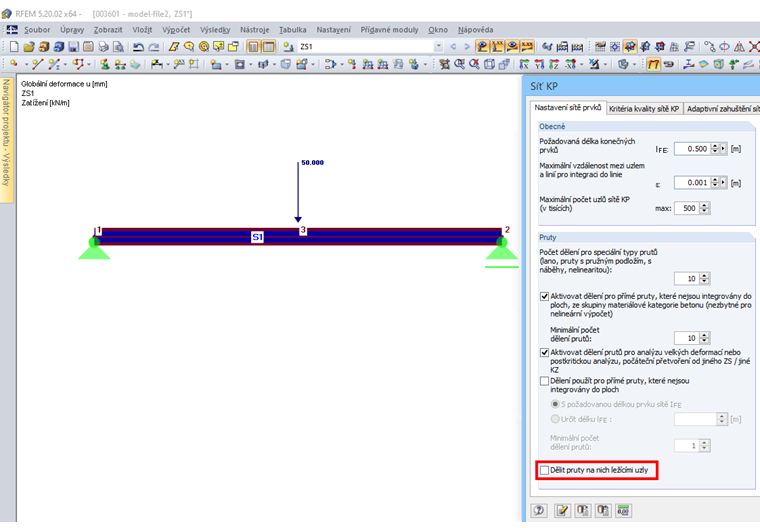Switch to 'Adaptivní zahuštění sítě' tab

[x=723, y=109]
